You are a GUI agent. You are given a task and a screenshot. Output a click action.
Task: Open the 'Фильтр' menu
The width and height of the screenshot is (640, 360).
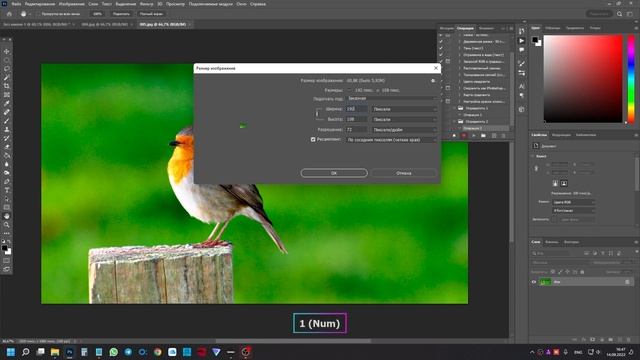click(147, 4)
